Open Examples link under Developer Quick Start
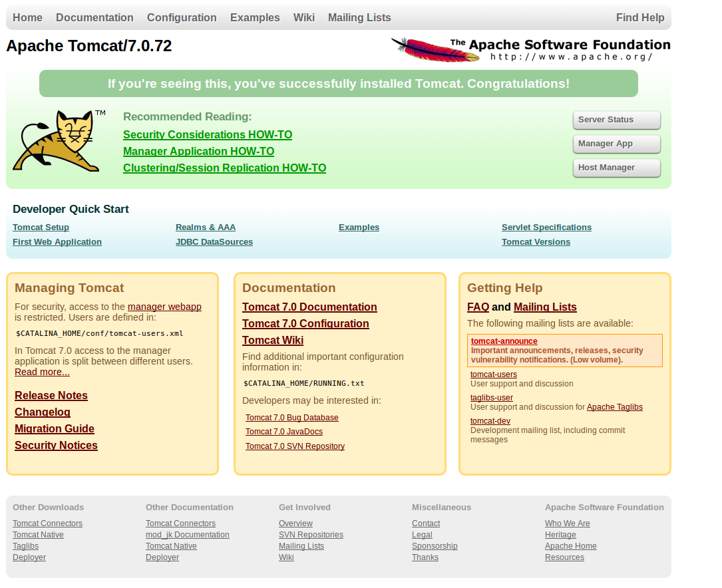This screenshot has height=588, width=722. (x=359, y=227)
